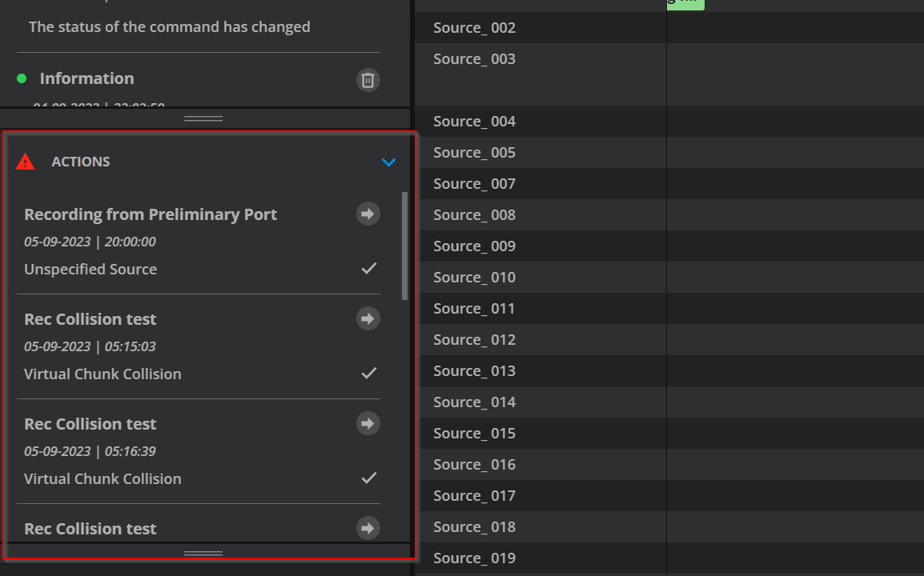Collapse the ACTIONS panel with the chevron
Screen dimensions: 924x576
point(389,162)
